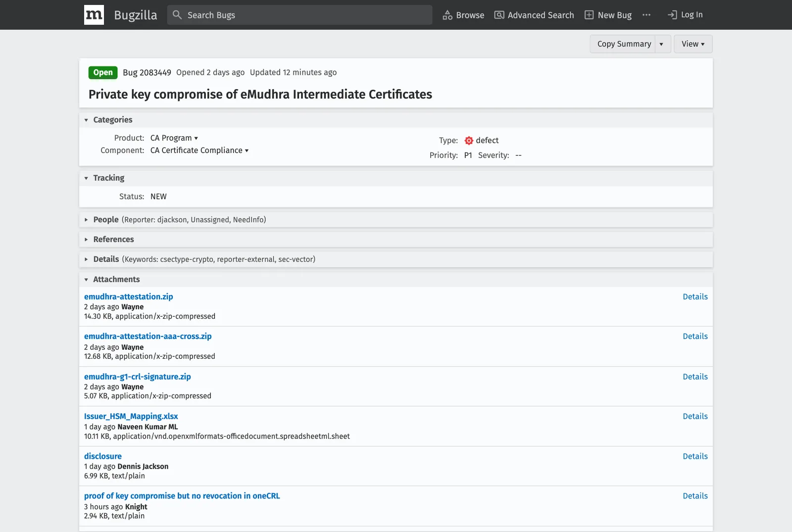The width and height of the screenshot is (792, 532).
Task: Open the CA Program product dropdown
Action: tap(174, 138)
